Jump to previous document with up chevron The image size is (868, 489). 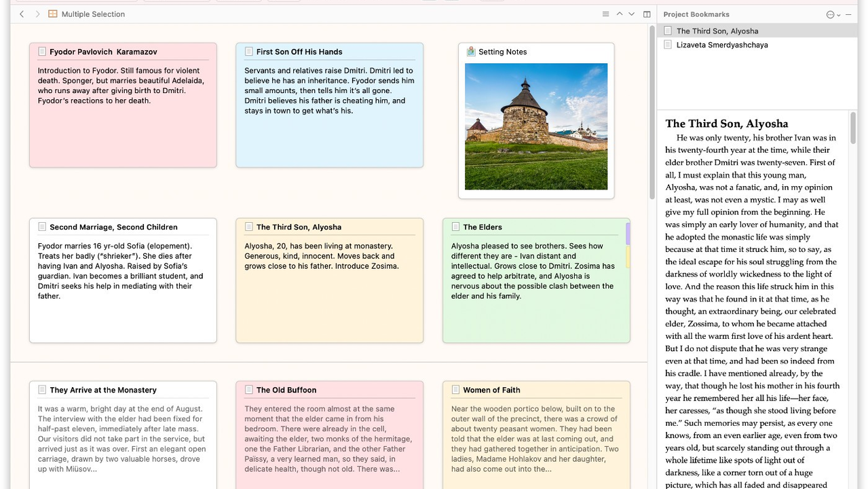click(620, 14)
